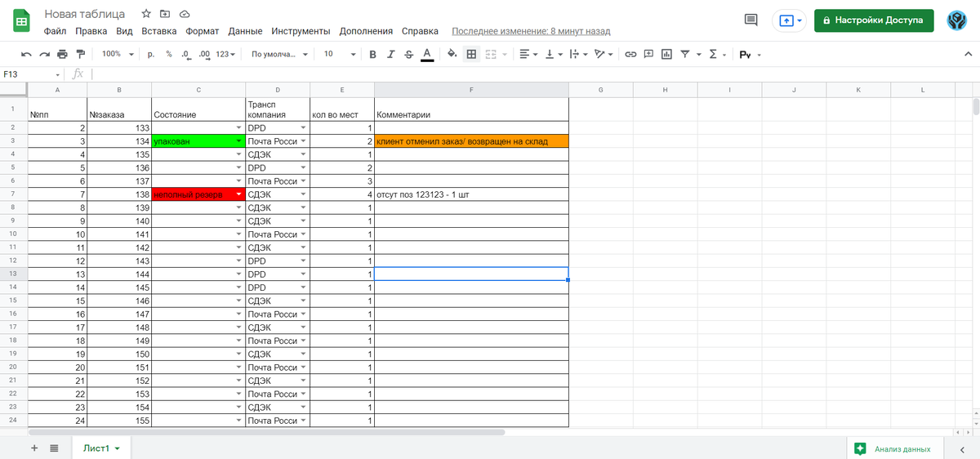Open the Дополнения menu

pos(366,31)
